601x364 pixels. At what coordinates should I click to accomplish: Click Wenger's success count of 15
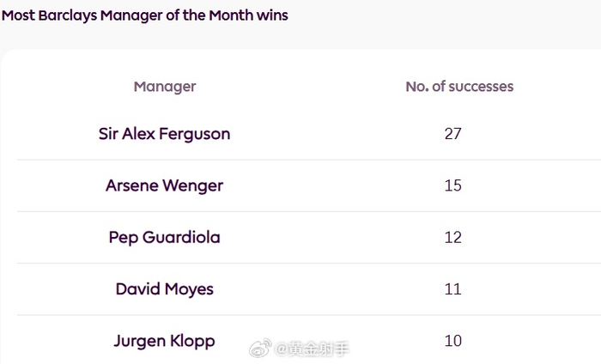453,185
